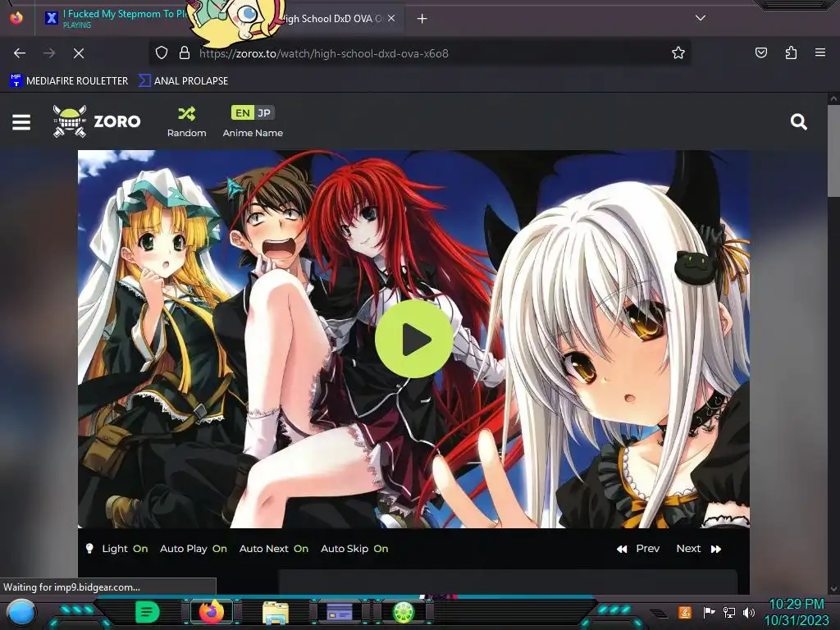Open green chat app in taskbar
Image resolution: width=840 pixels, height=630 pixels.
tap(148, 612)
